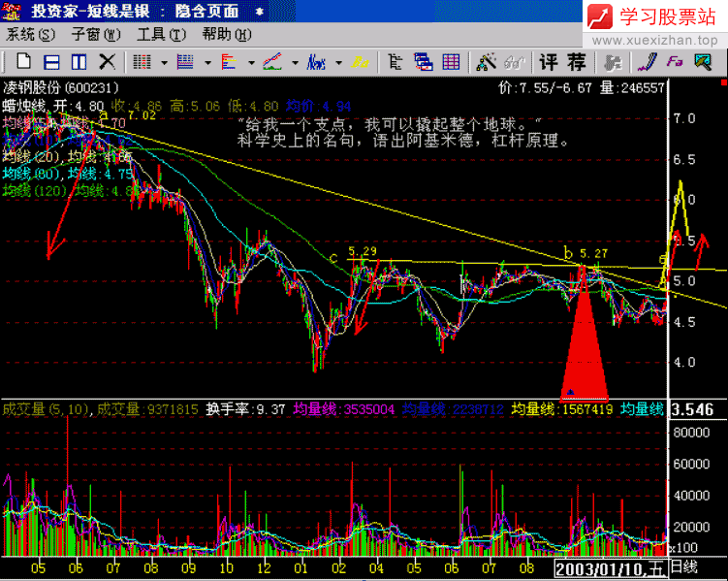
Task: Click stock name 凌钢股份(600231)
Action: [61, 87]
